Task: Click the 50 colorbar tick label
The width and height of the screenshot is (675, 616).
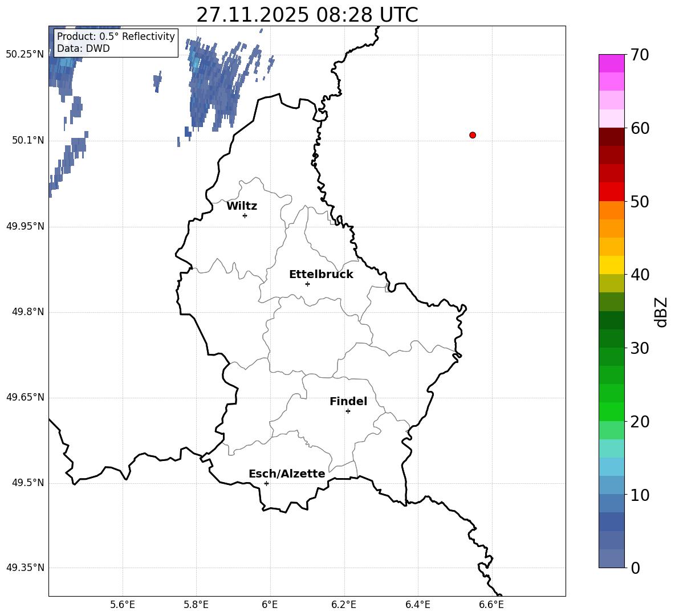Action: [640, 201]
